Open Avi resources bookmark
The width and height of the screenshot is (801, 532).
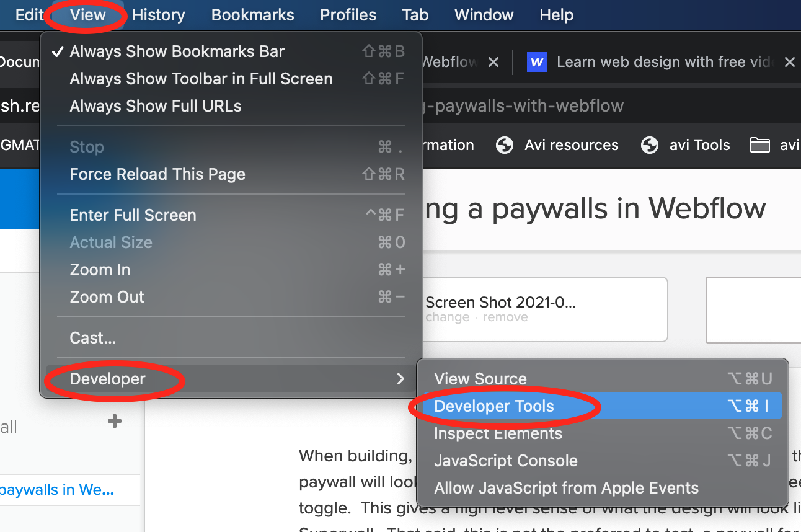[x=557, y=145]
